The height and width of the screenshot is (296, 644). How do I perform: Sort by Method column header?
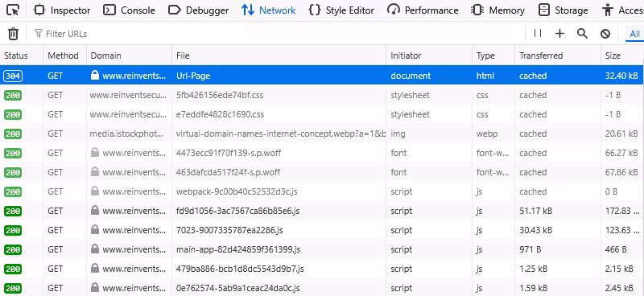click(x=64, y=55)
